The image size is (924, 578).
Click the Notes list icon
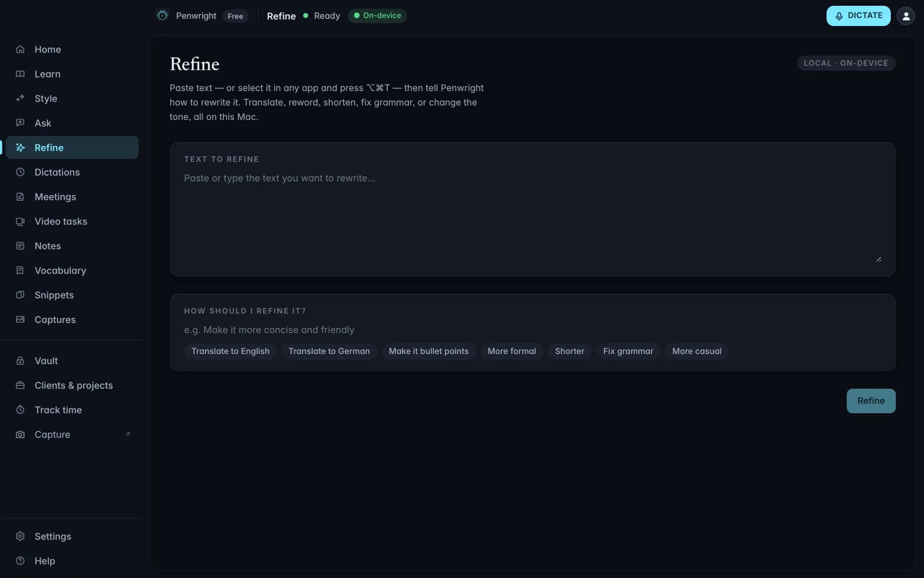point(20,246)
